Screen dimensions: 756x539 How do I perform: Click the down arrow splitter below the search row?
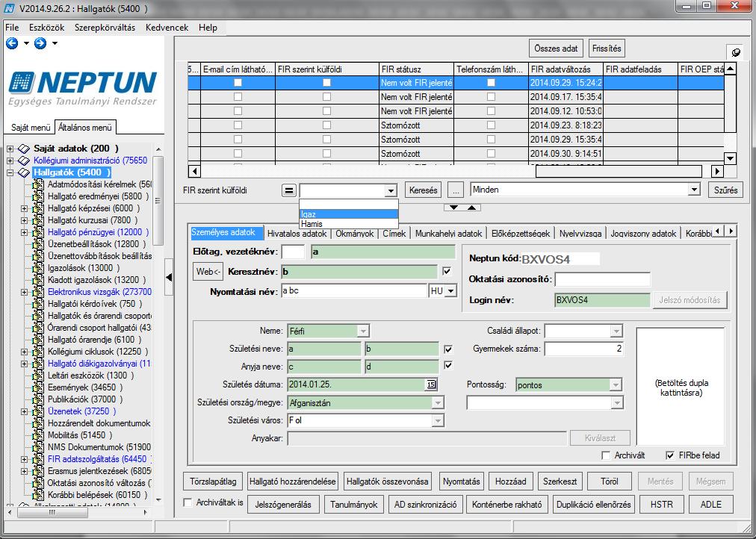pyautogui.click(x=453, y=208)
